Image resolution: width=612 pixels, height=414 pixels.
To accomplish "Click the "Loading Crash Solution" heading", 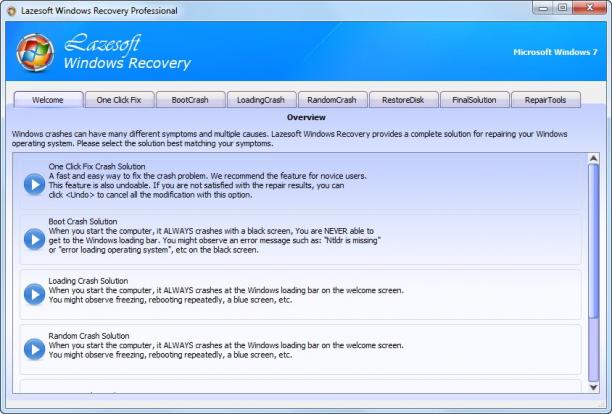I will click(x=88, y=281).
